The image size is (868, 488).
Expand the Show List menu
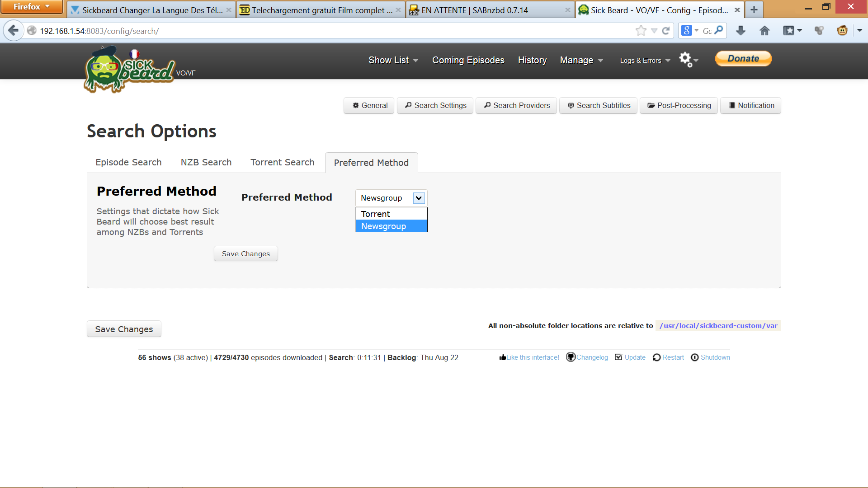[393, 60]
